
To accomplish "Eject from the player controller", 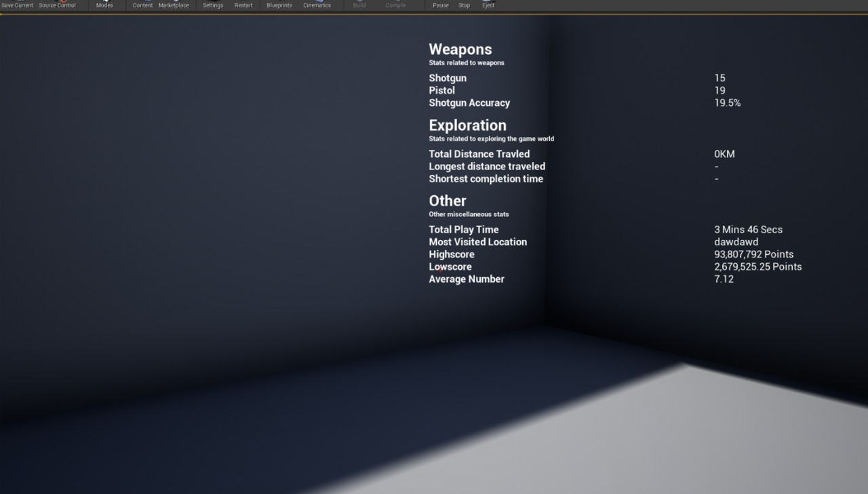I will [488, 5].
